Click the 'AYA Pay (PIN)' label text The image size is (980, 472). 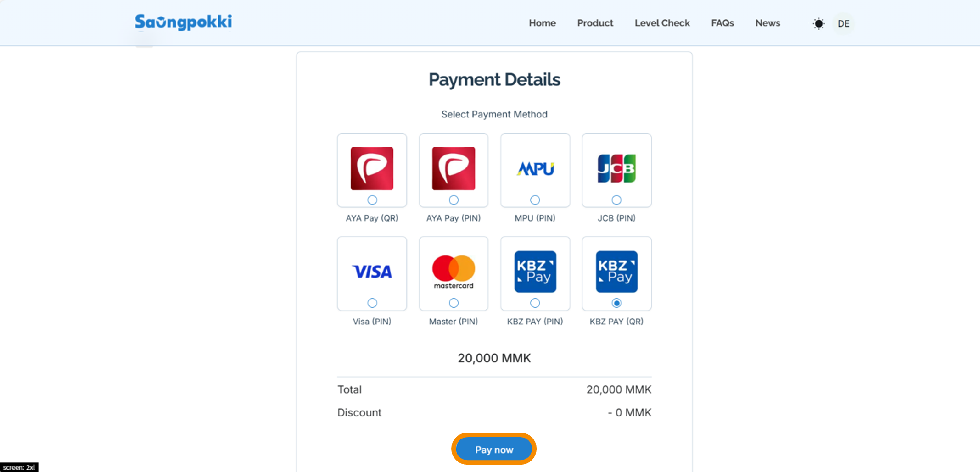tap(454, 218)
